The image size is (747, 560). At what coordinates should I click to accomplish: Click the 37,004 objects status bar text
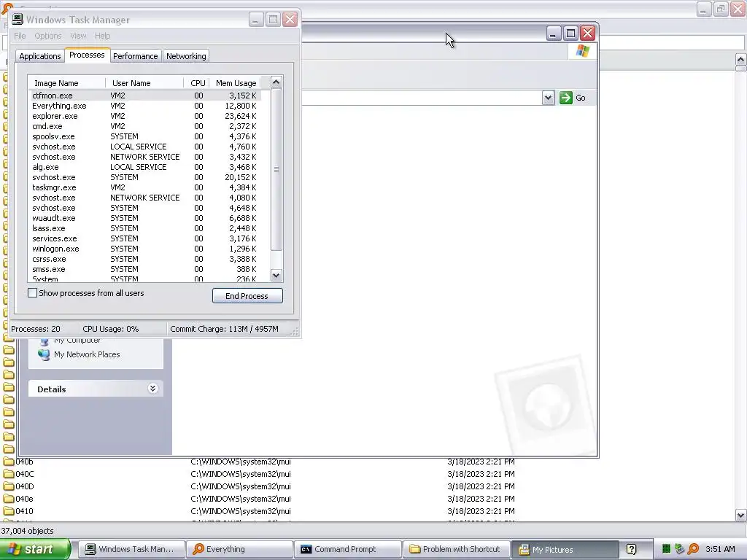tap(28, 531)
